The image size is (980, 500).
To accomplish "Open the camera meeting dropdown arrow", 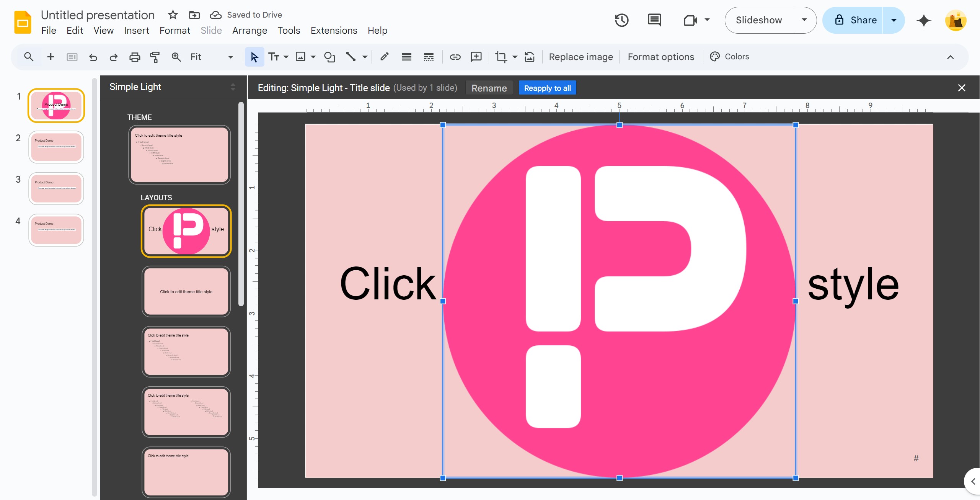I will click(x=707, y=20).
